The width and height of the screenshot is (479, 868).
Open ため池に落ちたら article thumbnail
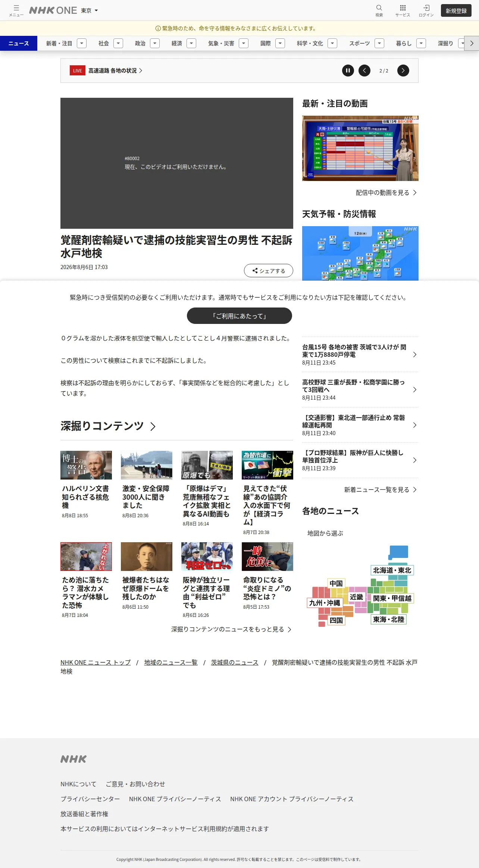click(x=86, y=556)
